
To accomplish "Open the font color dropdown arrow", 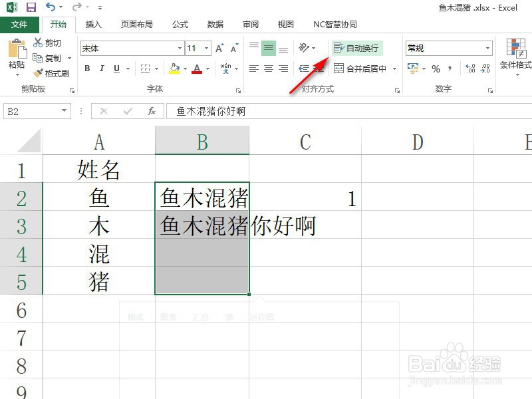I will [206, 67].
